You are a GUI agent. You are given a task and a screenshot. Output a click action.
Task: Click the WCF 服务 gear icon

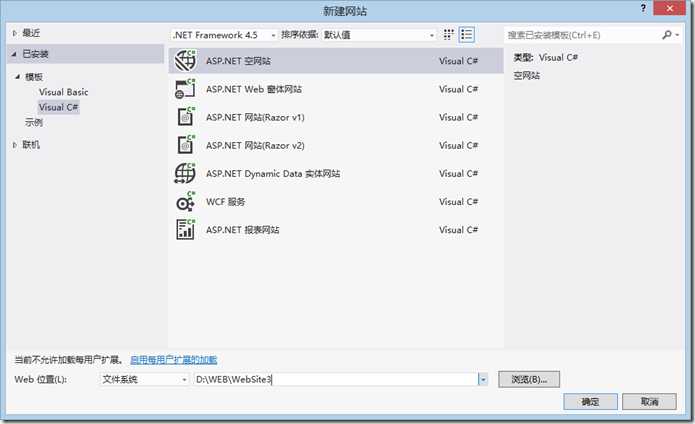pyautogui.click(x=185, y=202)
